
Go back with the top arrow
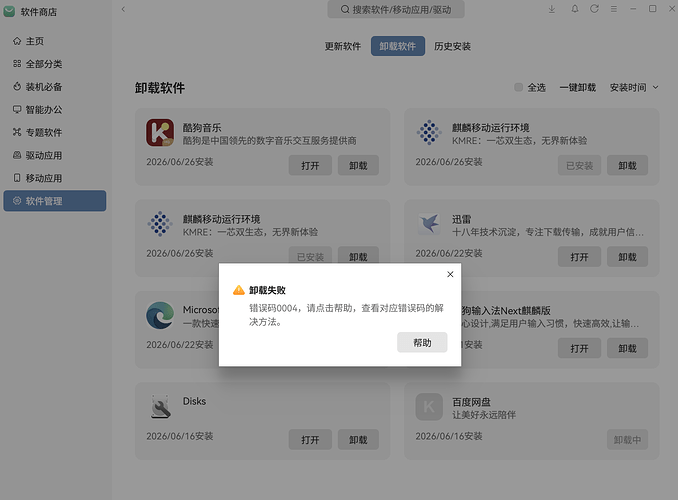click(123, 9)
